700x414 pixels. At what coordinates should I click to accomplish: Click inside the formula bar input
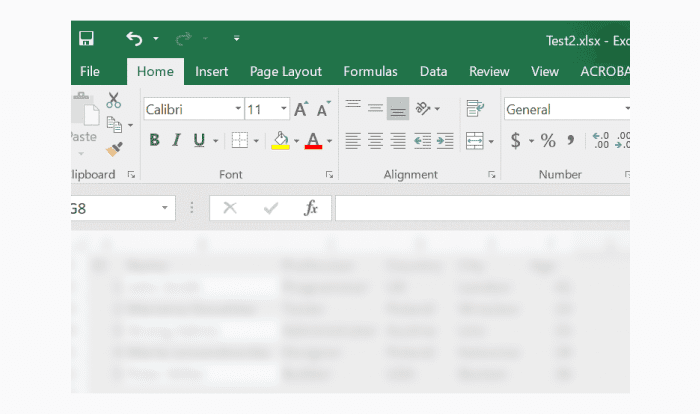[x=480, y=208]
